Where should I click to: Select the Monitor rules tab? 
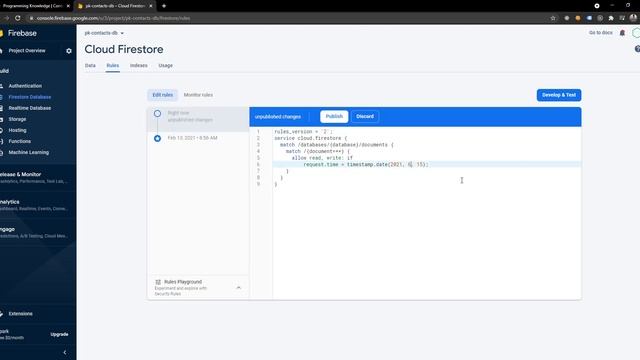click(x=198, y=95)
